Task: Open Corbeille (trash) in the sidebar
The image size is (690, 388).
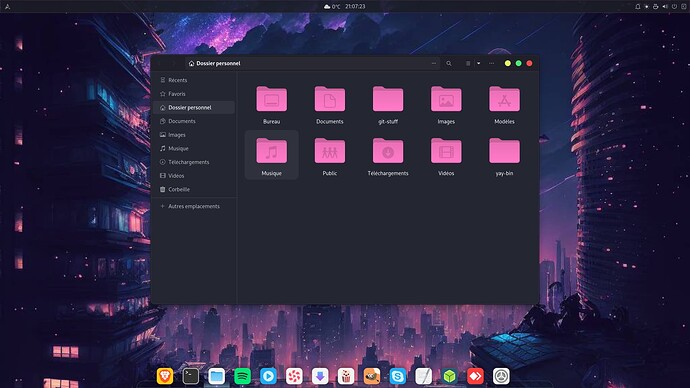Action: click(x=194, y=189)
